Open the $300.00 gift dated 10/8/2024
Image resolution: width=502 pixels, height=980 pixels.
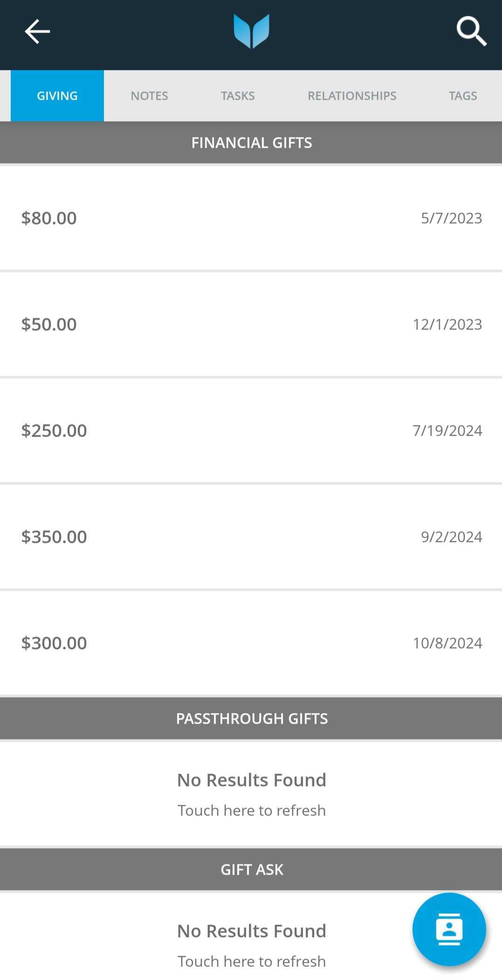tap(251, 643)
